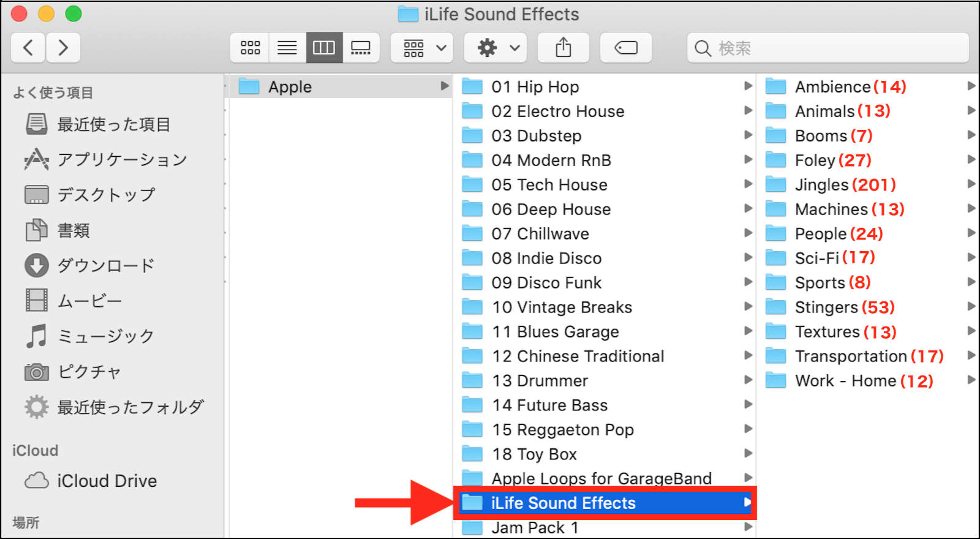Viewport: 980px width, 539px height.
Task: Select Apple Loops for GarageBand folder
Action: pos(605,478)
